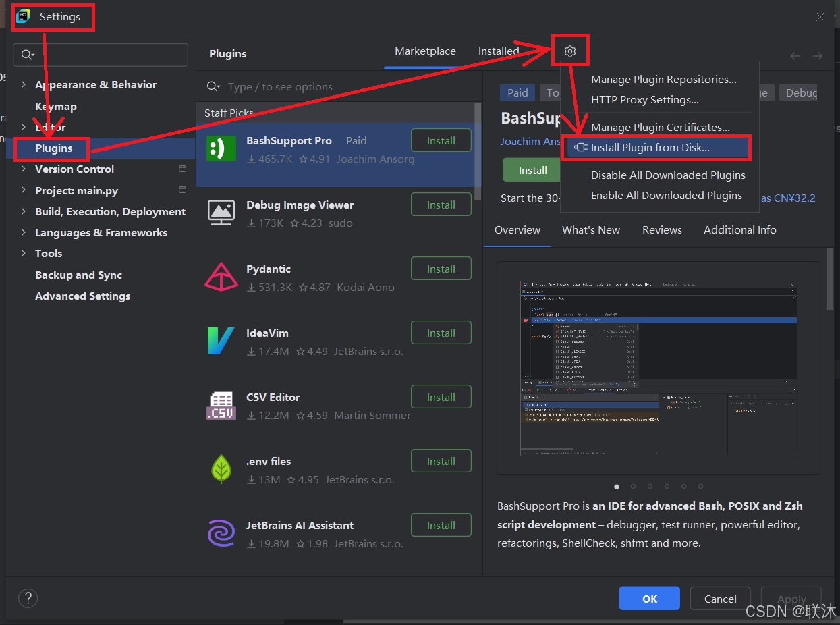This screenshot has width=840, height=625.
Task: Click the Debug Image Viewer plugin icon
Action: pos(221,213)
